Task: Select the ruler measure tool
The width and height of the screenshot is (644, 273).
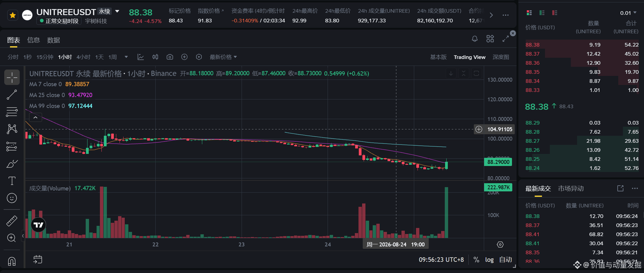Action: 12,221
